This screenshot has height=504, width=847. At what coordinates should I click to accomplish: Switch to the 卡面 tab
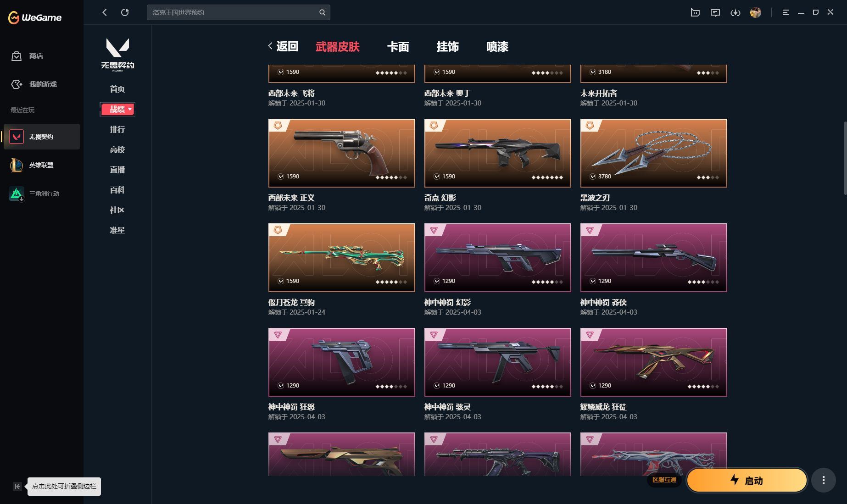pos(398,47)
